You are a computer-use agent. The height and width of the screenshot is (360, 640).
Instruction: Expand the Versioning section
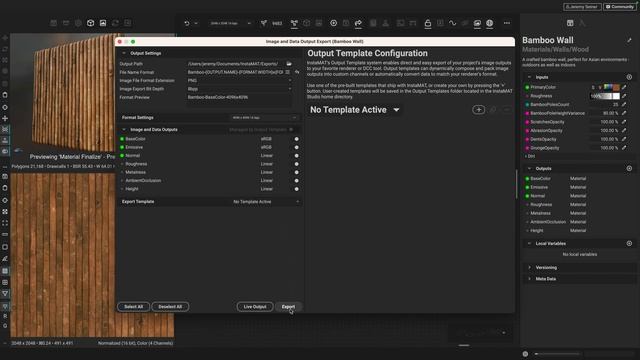coord(529,267)
